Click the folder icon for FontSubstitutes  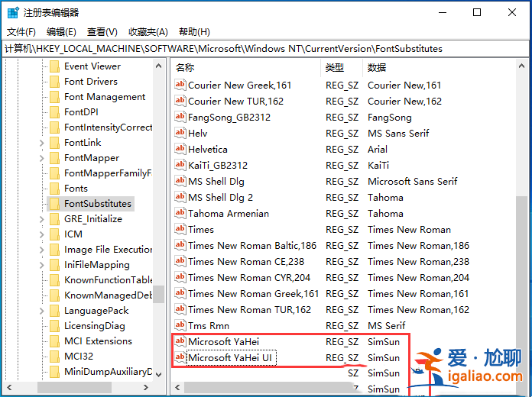(54, 203)
